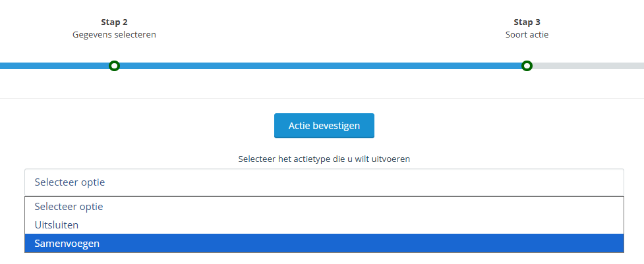
Task: Click the blue progress bar before Step 2
Action: 53,66
